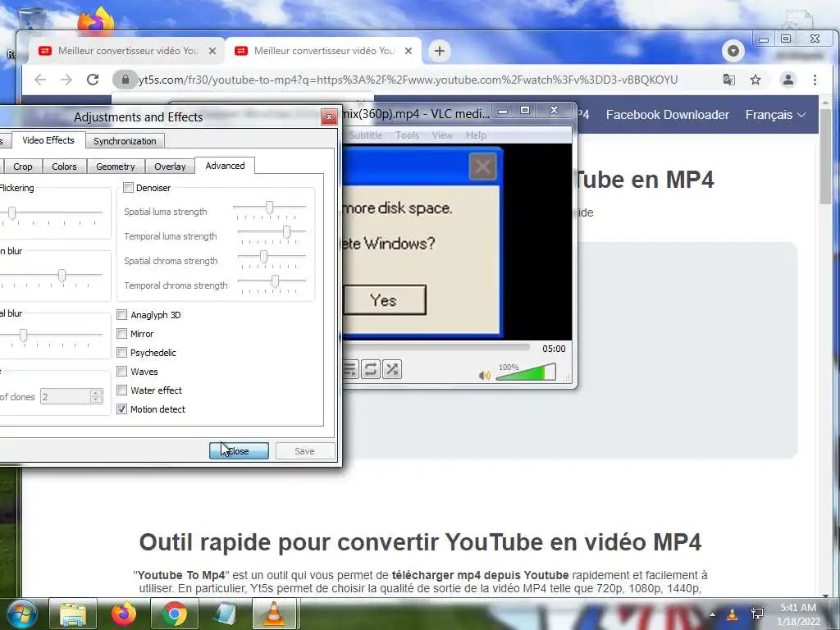Click the Spatial luma strength slider
The height and width of the screenshot is (630, 840).
269,208
